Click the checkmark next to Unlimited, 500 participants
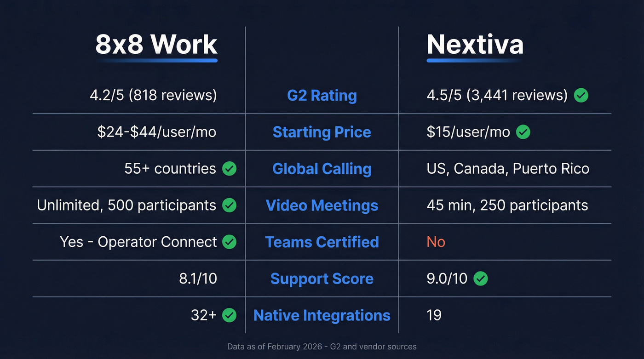 (x=229, y=205)
